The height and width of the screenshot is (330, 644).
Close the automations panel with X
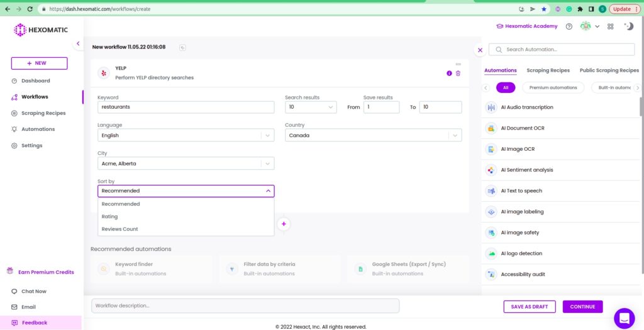[x=480, y=50]
